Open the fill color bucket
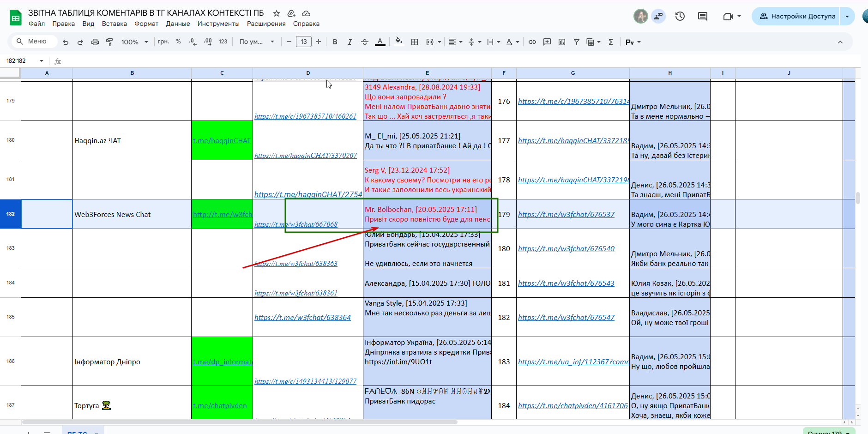 point(399,42)
